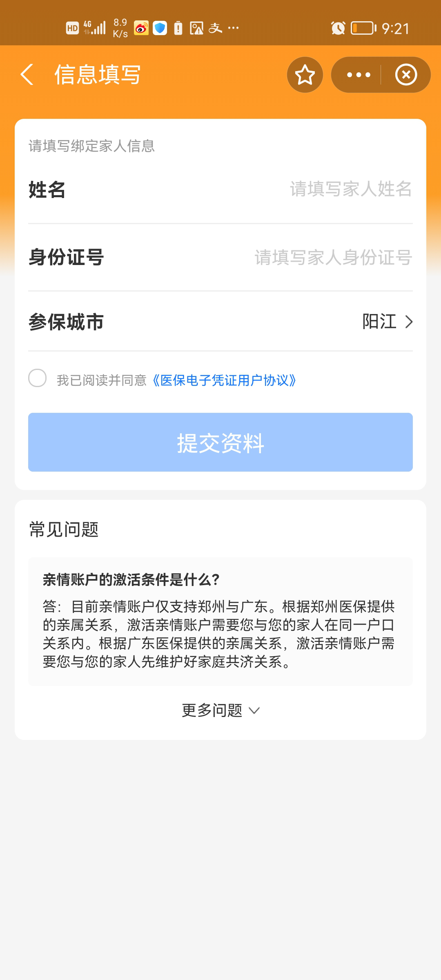Open the three-dot more options menu
This screenshot has width=441, height=980.
359,75
